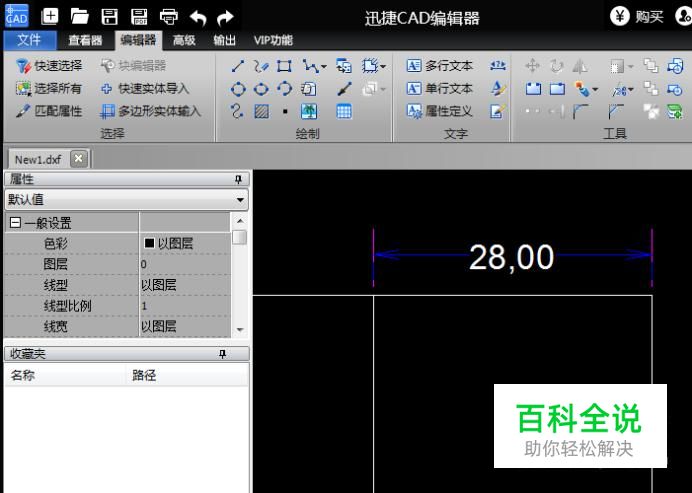Undo the last action
The width and height of the screenshot is (692, 493).
198,18
